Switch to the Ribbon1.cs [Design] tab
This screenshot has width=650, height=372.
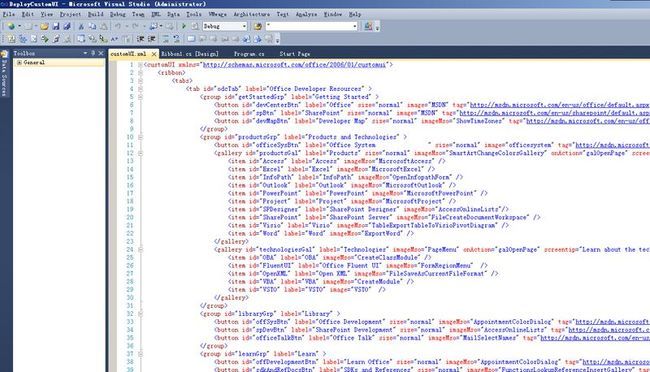pos(189,54)
